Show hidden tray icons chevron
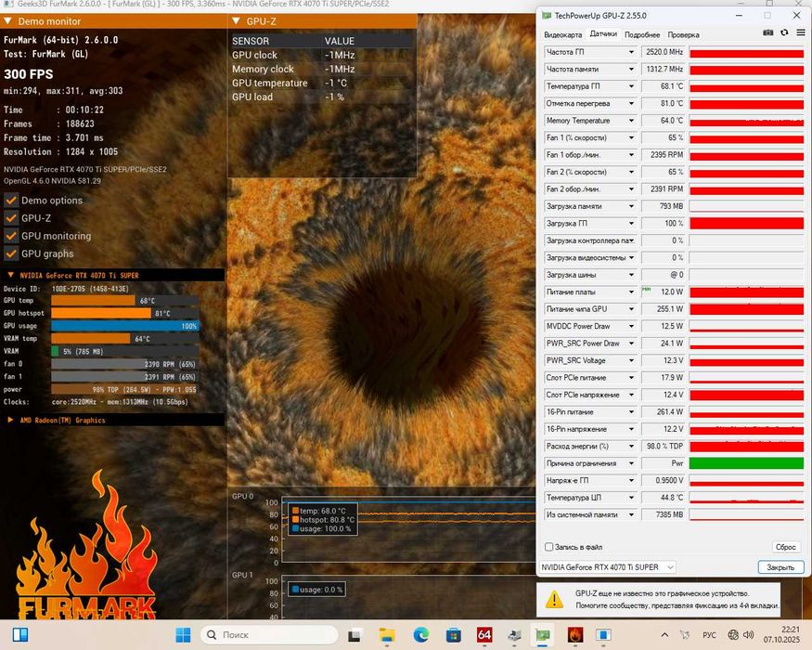Screen dimensions: 812x650 tap(665, 634)
